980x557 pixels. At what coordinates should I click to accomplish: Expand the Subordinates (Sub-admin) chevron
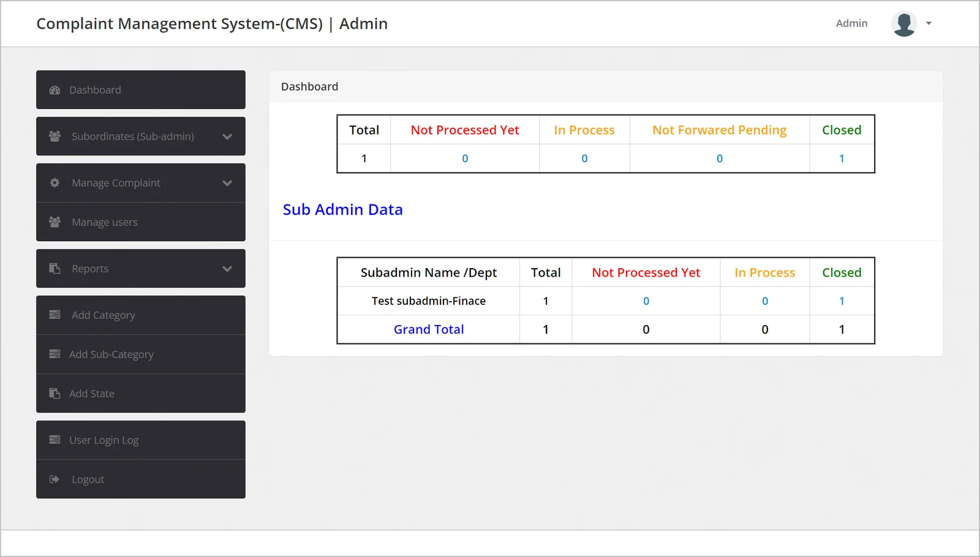click(227, 136)
